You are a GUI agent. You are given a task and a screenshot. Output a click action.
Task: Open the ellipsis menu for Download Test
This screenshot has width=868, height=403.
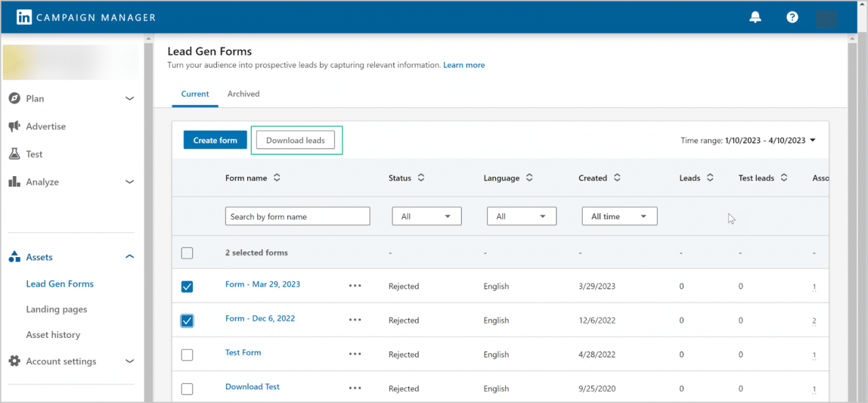pos(355,389)
